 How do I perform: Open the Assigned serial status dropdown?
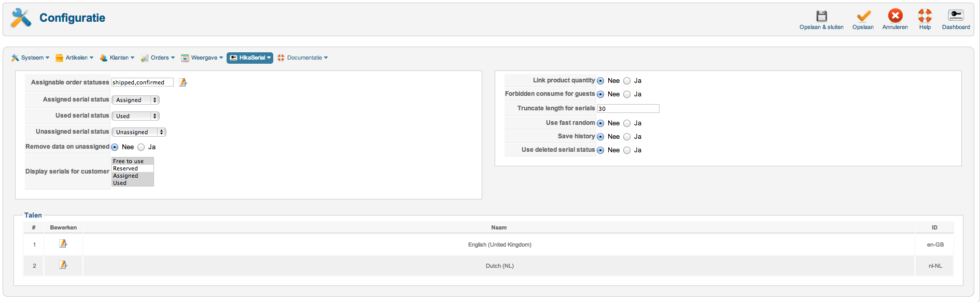[135, 100]
